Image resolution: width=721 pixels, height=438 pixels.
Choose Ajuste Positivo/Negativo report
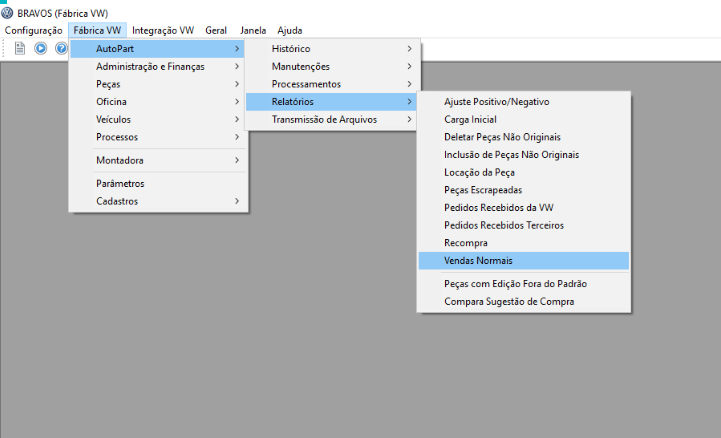524,102
